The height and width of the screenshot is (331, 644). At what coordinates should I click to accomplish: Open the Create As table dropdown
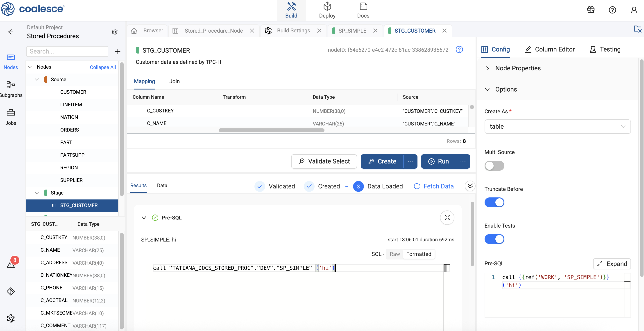557,127
